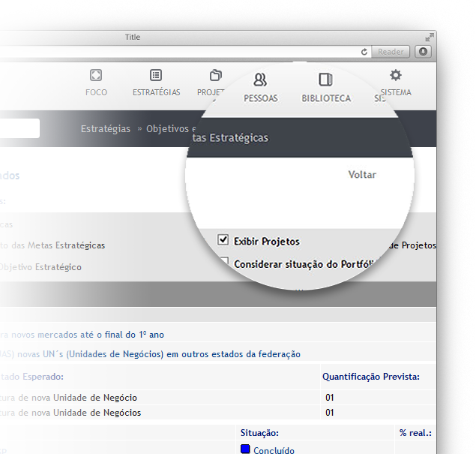Click the PESSOAS people icon

pyautogui.click(x=260, y=80)
